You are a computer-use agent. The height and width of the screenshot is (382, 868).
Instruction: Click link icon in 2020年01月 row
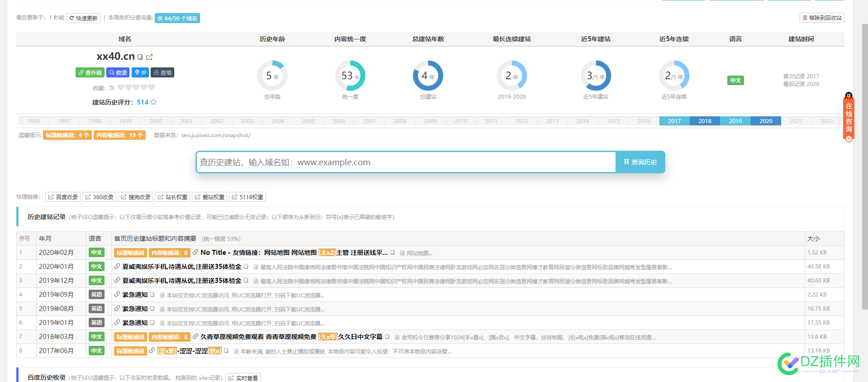(x=117, y=267)
